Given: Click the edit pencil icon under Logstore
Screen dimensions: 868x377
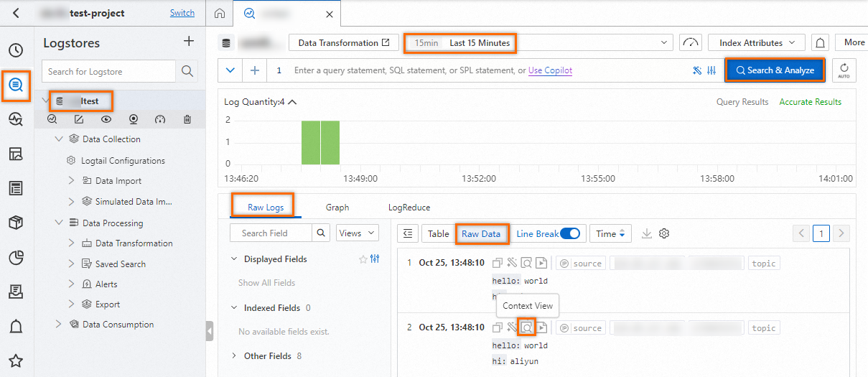Looking at the screenshot, I should pos(79,119).
